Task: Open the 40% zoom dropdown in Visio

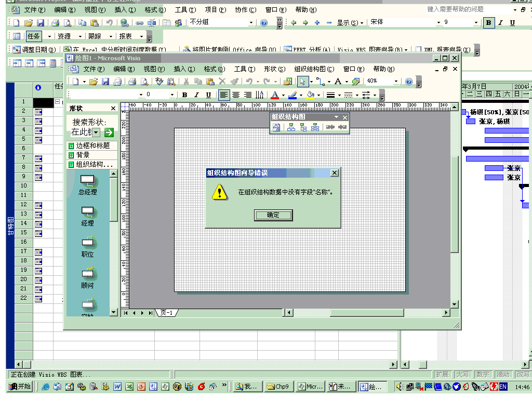Action: [x=396, y=82]
